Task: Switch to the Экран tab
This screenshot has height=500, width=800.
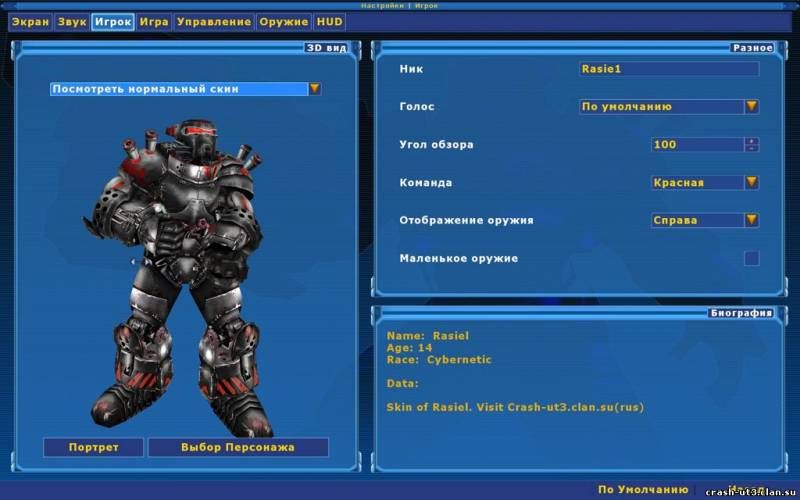Action: coord(30,21)
